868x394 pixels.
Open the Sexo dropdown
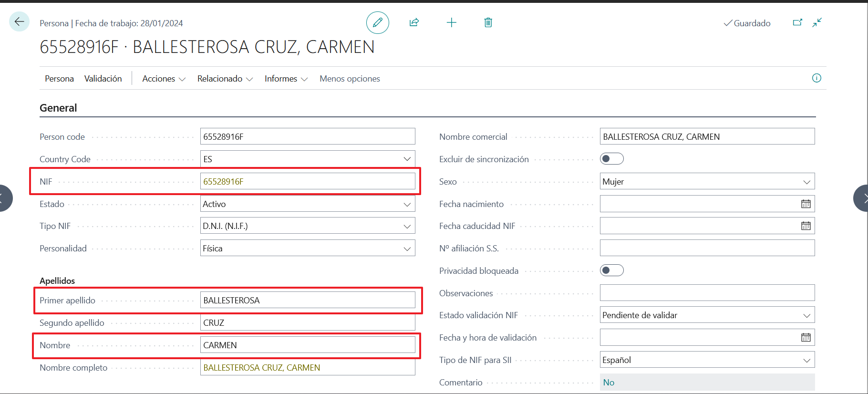tap(806, 182)
